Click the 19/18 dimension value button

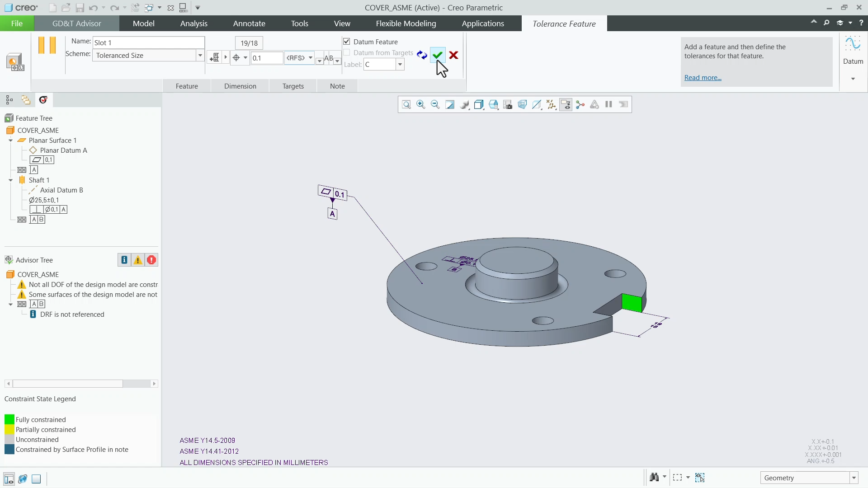(249, 43)
